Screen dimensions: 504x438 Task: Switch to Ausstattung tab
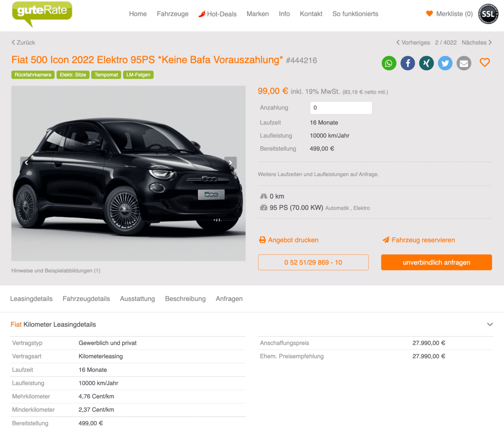(138, 299)
